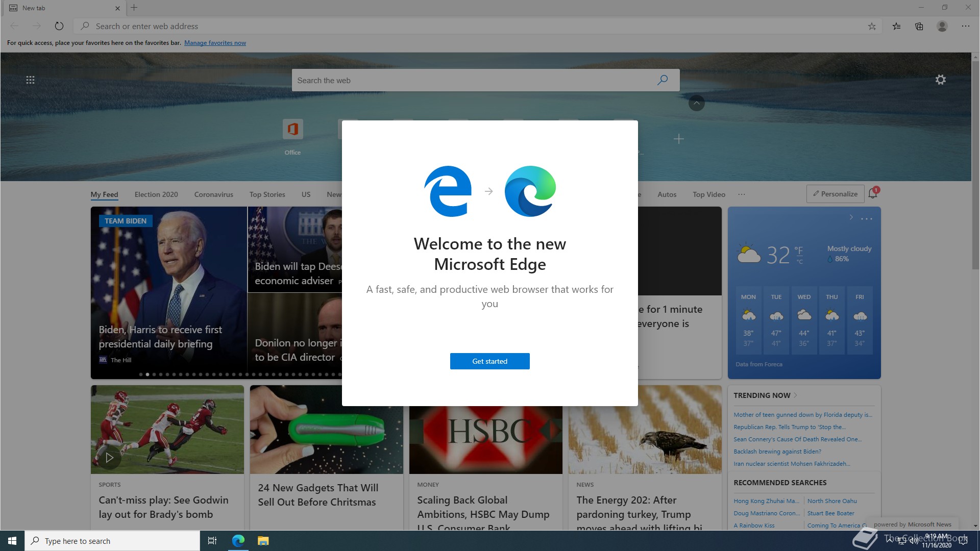Reload the page with refresh icon
The image size is (980, 551).
tap(59, 26)
